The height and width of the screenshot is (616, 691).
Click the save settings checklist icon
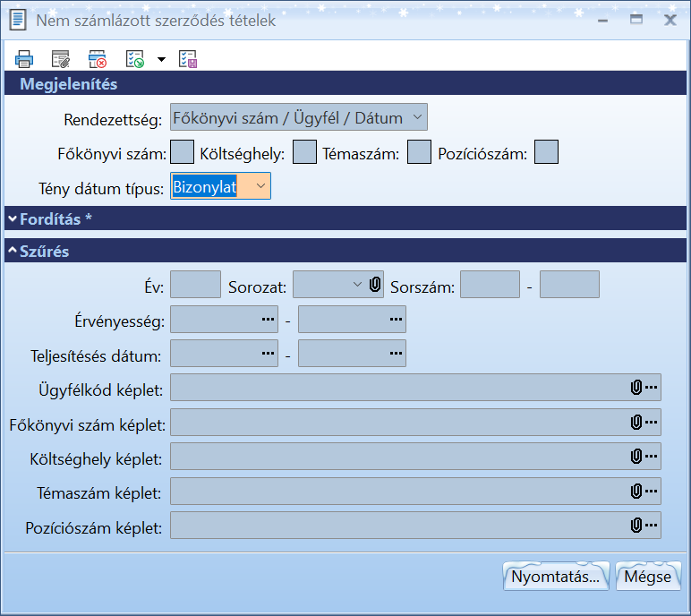click(188, 60)
